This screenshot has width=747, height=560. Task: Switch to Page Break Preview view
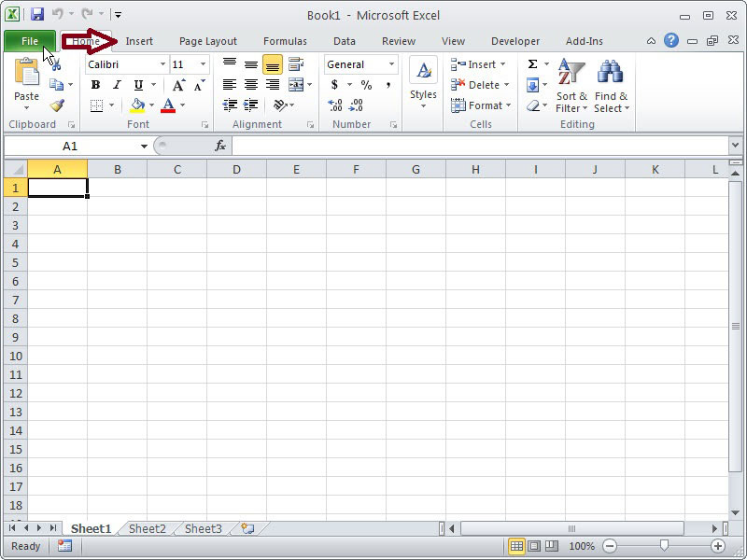[552, 546]
